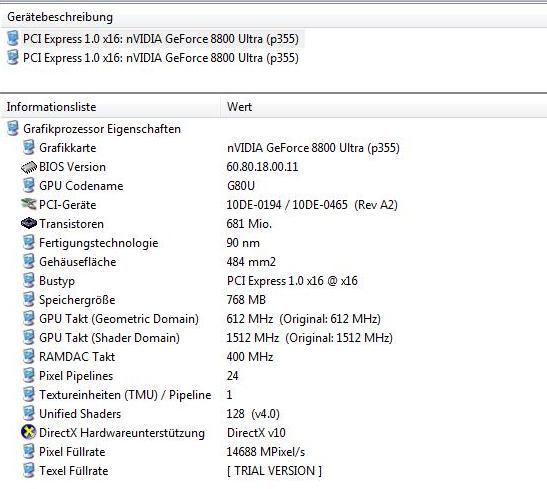Select the Unified Shaders row

[274, 414]
